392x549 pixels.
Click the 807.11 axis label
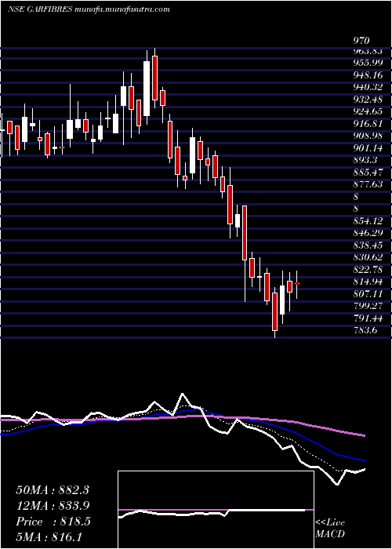click(368, 294)
